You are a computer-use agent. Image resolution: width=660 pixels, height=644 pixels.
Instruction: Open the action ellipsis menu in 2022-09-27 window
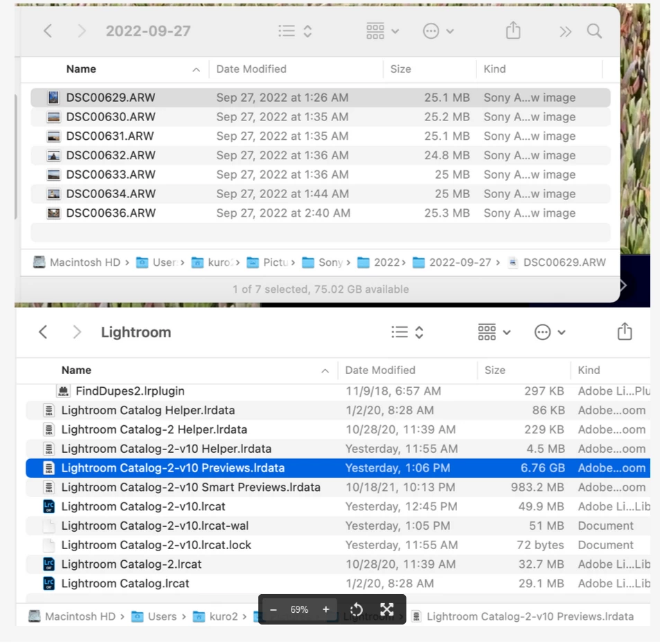(438, 30)
